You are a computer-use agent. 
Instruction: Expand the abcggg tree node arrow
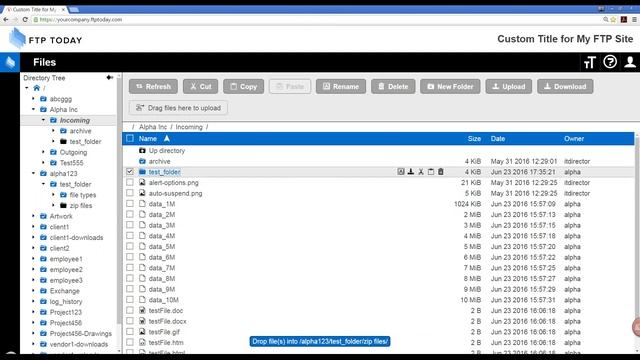point(33,99)
